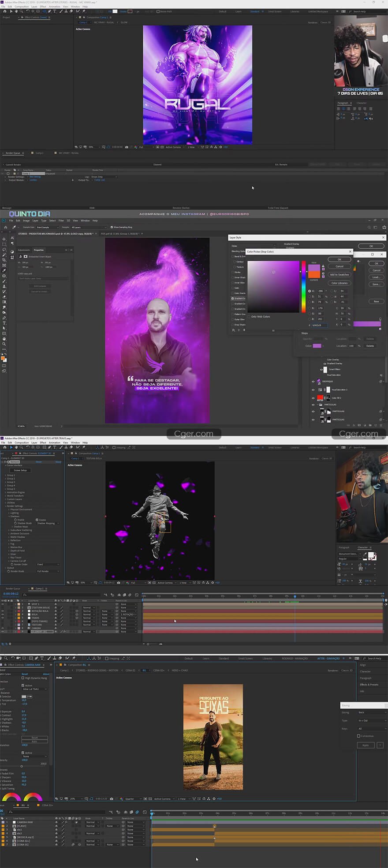This screenshot has width=388, height=868.
Task: Select the Type tool in bottom After Effects toolbar
Action: 42,658
